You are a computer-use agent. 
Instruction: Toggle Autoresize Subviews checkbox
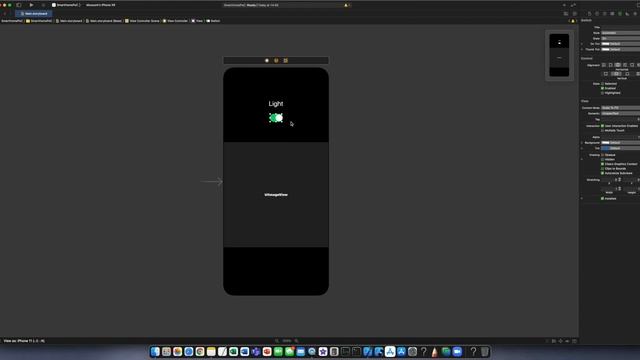pos(602,173)
